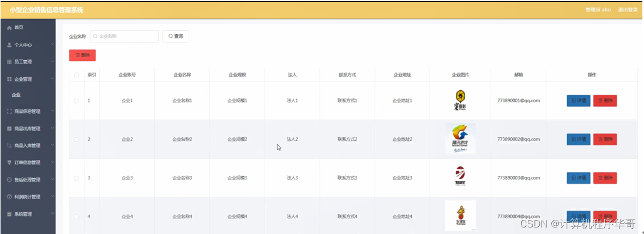Check the checkbox for row 企业1
Image resolution: width=644 pixels, height=234 pixels.
(x=76, y=101)
